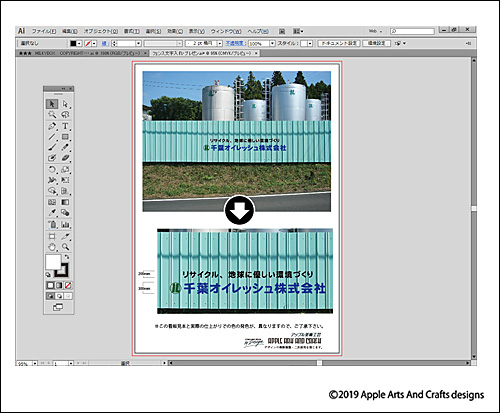Select the Selection (black arrow) tool
This screenshot has height=413, width=500.
coord(52,104)
